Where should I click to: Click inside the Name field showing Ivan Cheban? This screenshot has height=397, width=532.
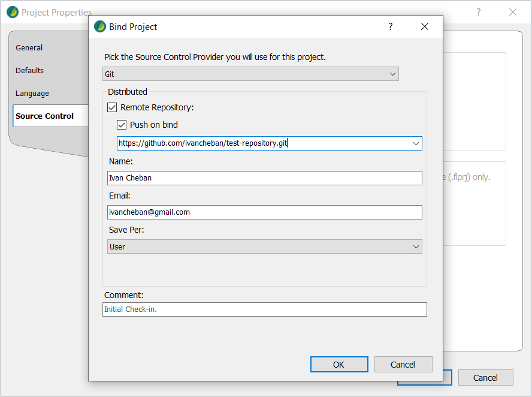264,178
